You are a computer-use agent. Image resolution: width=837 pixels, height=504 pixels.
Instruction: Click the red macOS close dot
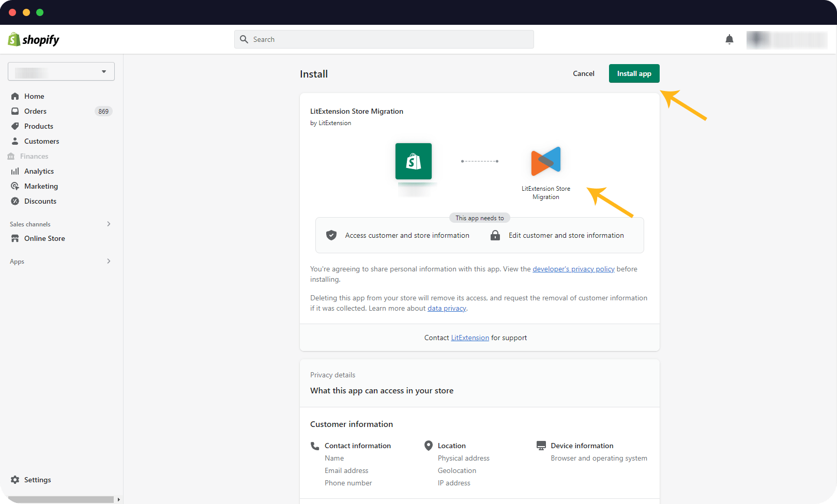[x=12, y=12]
